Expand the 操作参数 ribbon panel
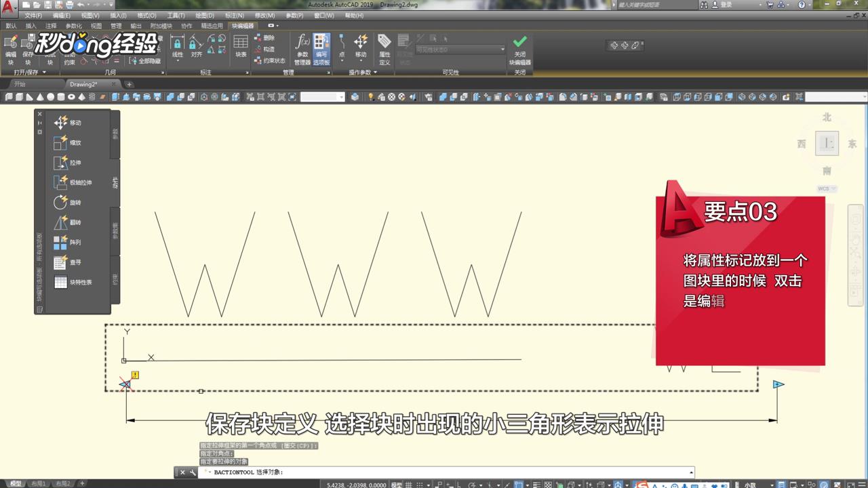Screen dimensions: 868x488 tap(363, 72)
